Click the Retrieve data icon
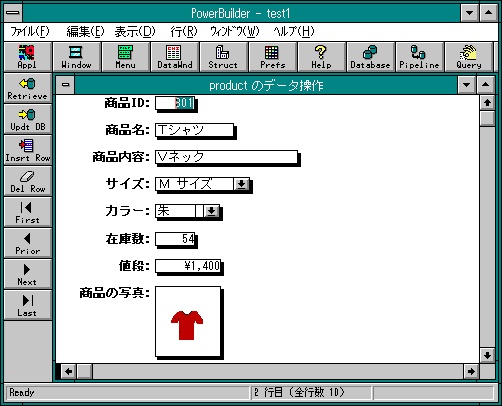 pos(28,88)
